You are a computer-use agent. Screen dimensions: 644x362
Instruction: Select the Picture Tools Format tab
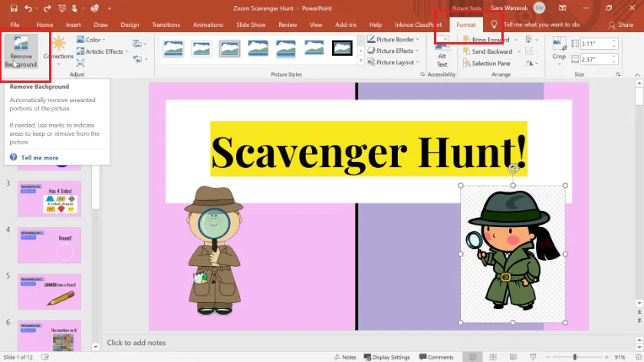[466, 25]
